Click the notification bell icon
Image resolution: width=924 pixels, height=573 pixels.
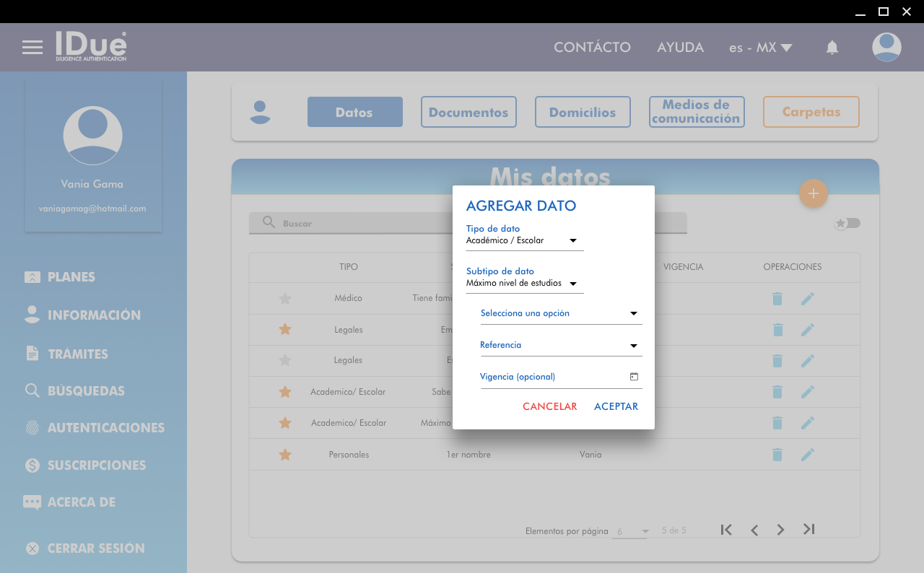[832, 48]
